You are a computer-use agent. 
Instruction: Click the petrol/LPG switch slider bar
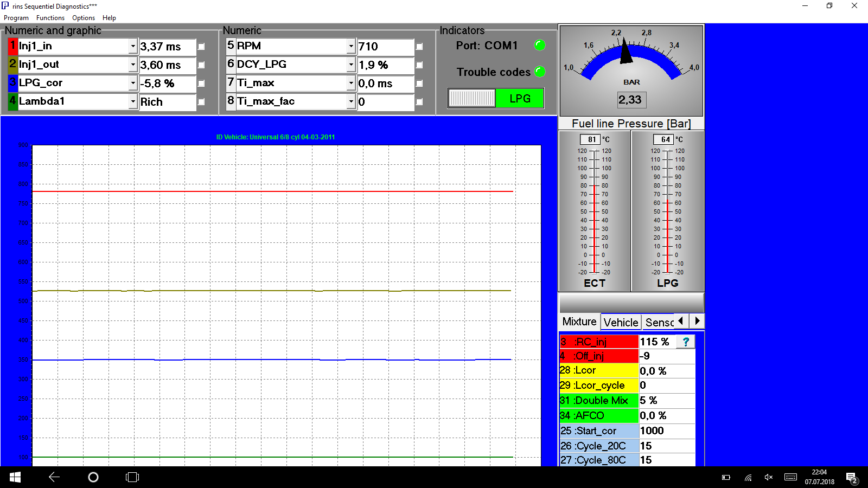(472, 99)
